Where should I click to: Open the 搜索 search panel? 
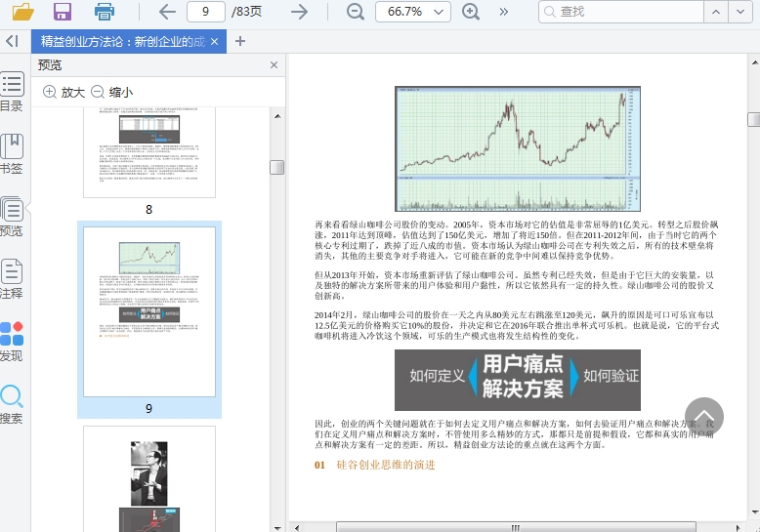12,404
